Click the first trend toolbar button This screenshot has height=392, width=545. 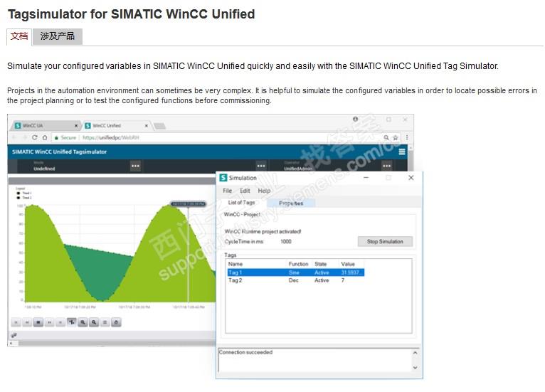click(x=16, y=322)
